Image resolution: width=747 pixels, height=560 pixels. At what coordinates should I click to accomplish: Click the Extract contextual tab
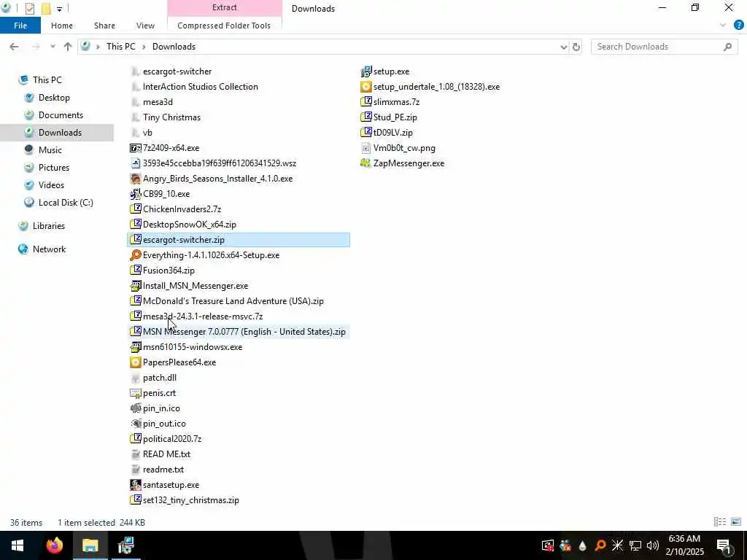pyautogui.click(x=225, y=7)
